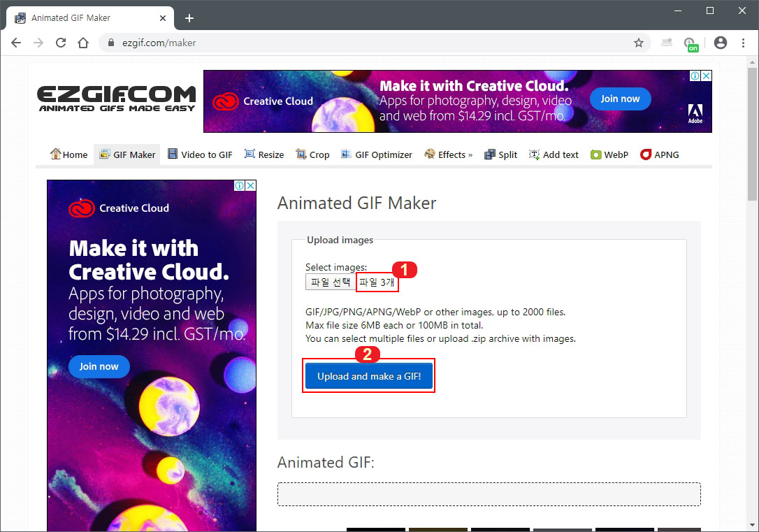Click the 'Upload images' fieldset legend

340,240
